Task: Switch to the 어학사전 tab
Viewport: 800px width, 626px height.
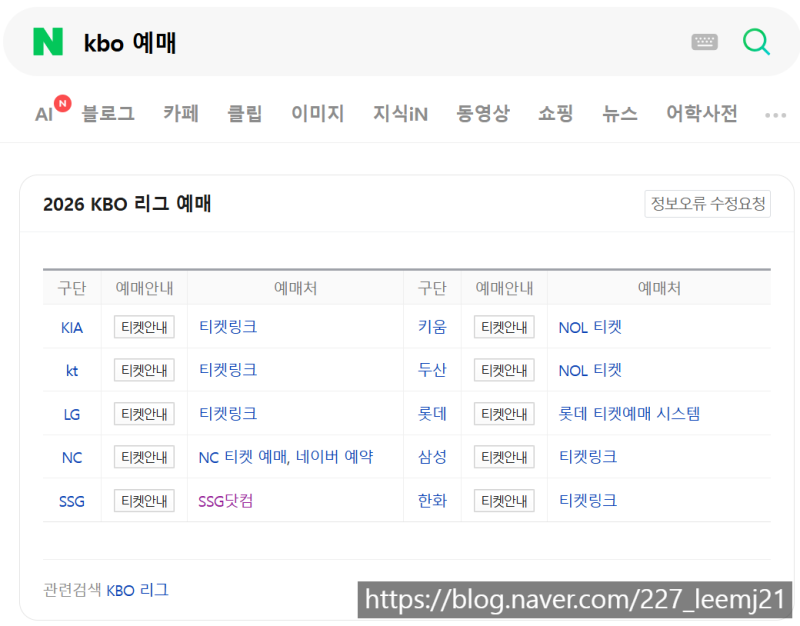Action: [702, 113]
